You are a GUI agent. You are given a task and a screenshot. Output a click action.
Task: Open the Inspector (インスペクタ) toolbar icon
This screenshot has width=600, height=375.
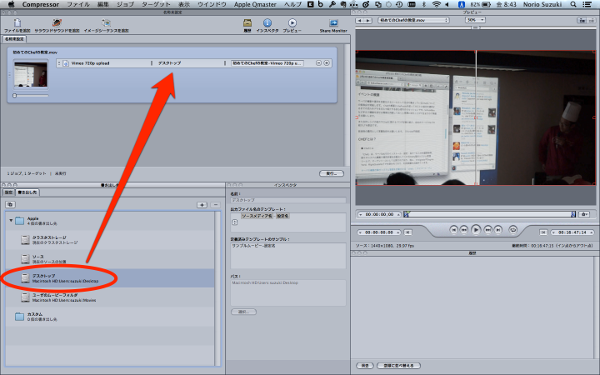267,23
